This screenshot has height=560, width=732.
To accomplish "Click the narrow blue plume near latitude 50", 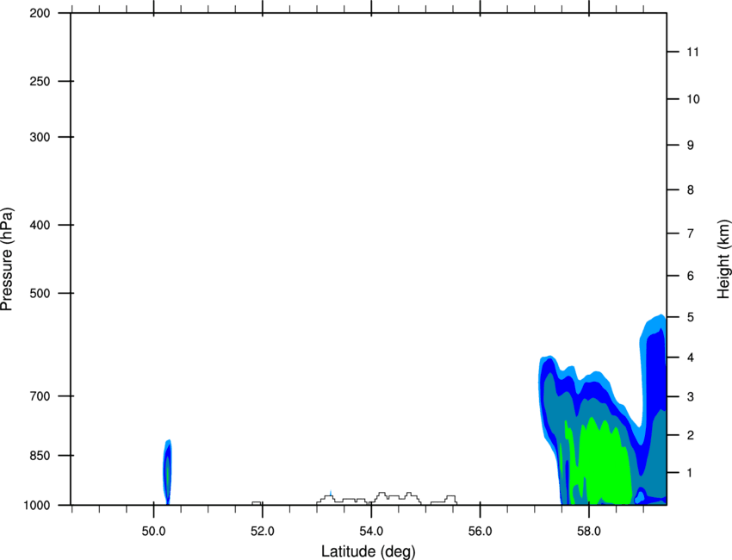I will click(x=168, y=472).
